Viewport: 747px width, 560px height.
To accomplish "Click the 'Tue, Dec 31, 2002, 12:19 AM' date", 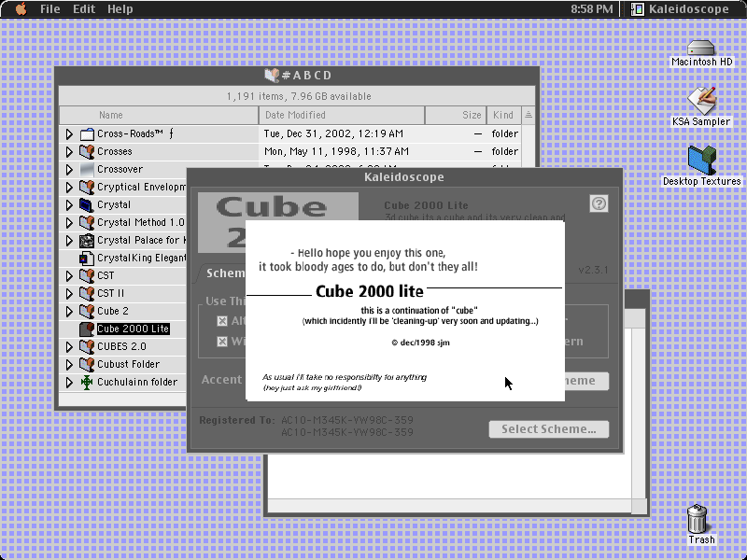I will [x=333, y=133].
